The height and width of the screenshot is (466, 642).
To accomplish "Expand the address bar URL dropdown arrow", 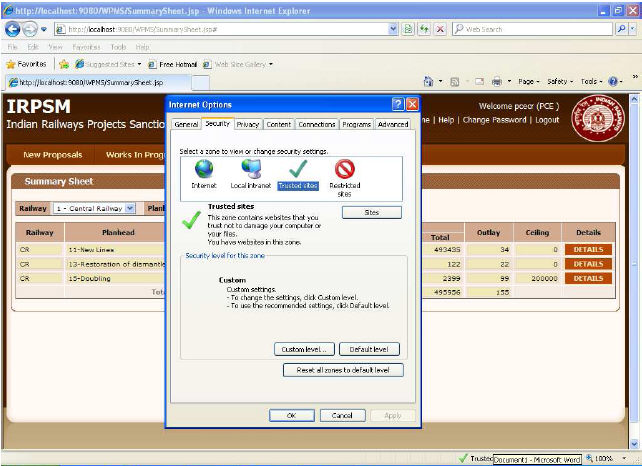I will 393,29.
